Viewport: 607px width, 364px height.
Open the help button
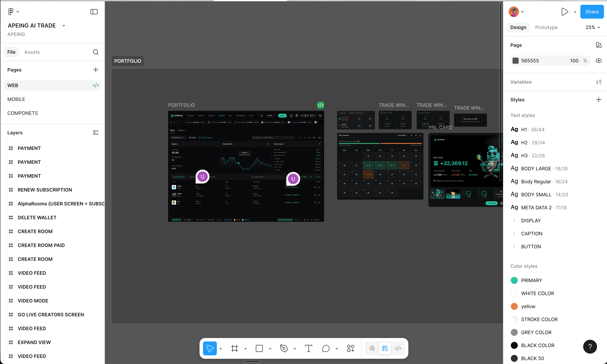click(590, 347)
